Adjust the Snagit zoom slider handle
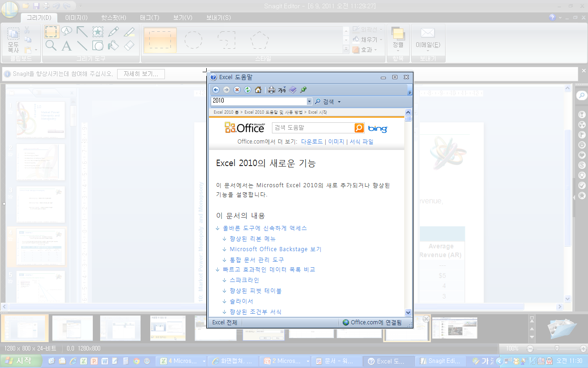The width and height of the screenshot is (588, 368). 557,349
